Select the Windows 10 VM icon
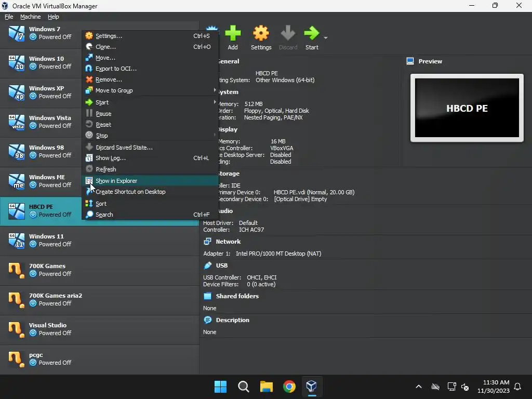Screen dimensions: 532x399 click(16, 63)
